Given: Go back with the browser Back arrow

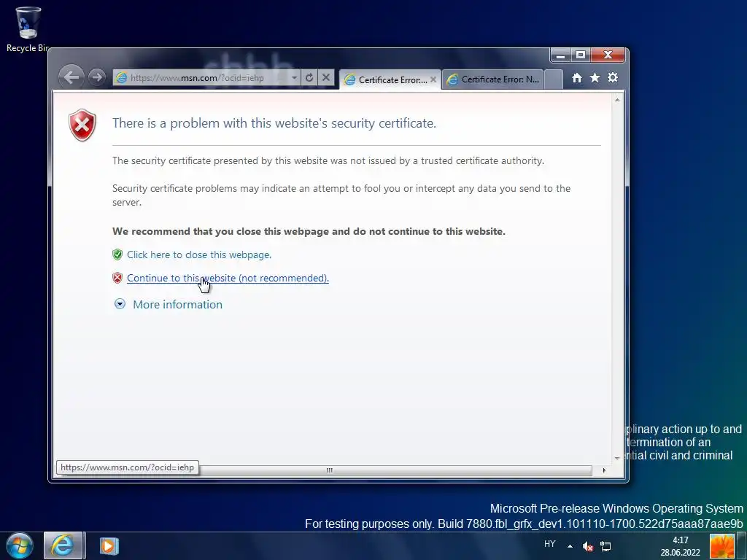Looking at the screenshot, I should (71, 77).
